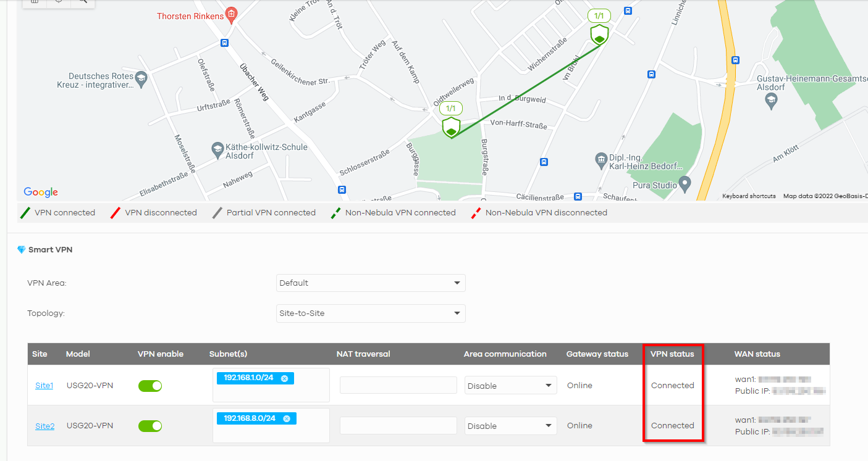Open Site2 Area communication dropdown

(510, 426)
